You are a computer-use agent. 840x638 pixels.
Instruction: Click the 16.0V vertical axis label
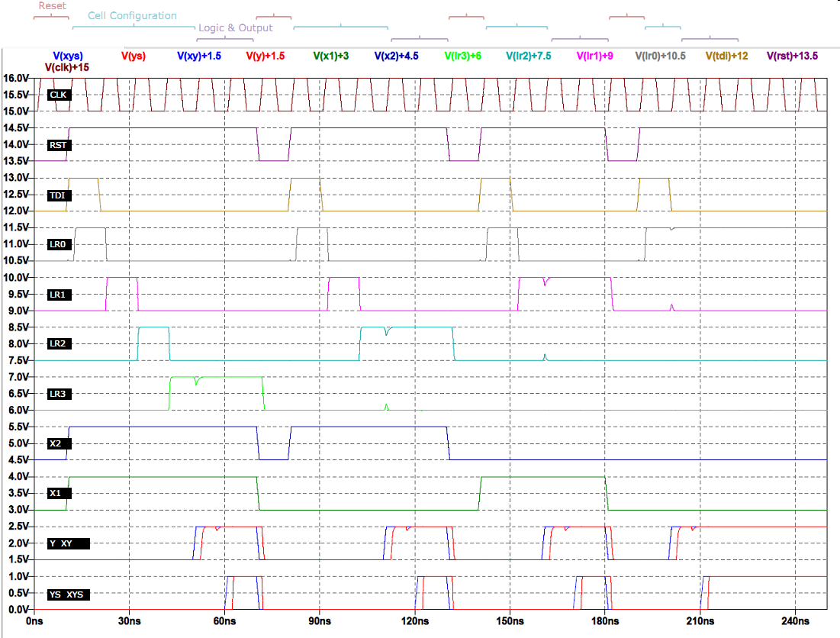[x=16, y=79]
